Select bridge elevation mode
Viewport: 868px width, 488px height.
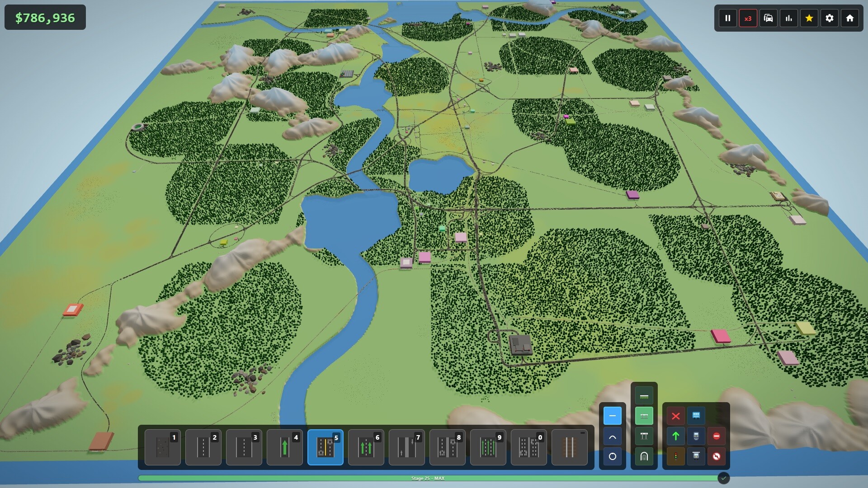pos(644,436)
